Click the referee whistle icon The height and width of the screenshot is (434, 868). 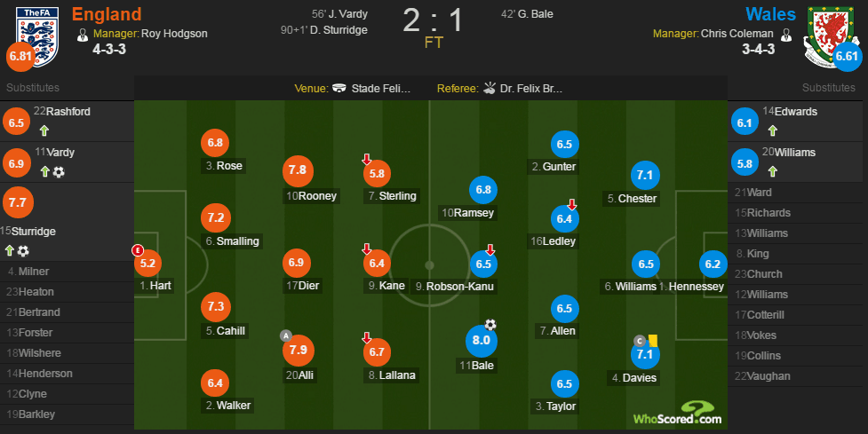[x=490, y=89]
